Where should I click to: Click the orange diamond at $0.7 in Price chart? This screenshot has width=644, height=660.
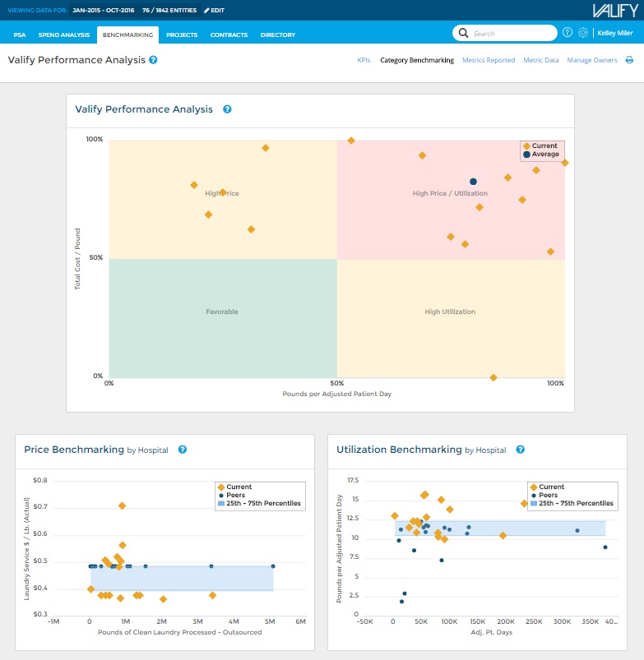pyautogui.click(x=123, y=506)
